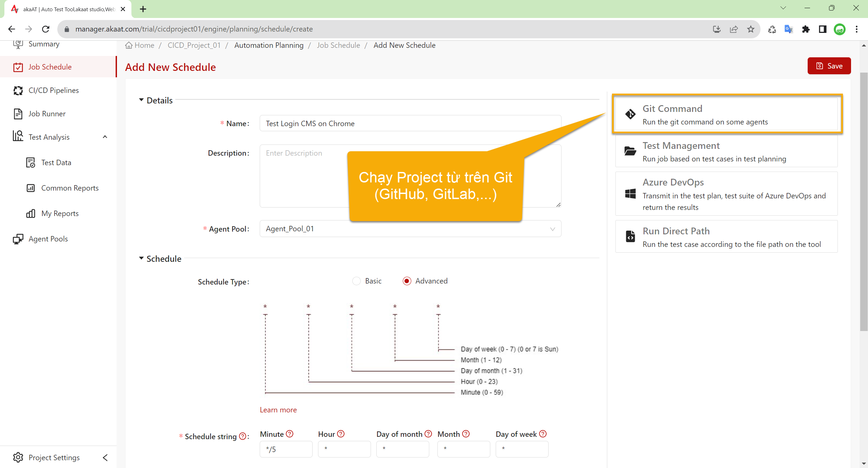Open Common Reports in sidebar

pos(70,188)
